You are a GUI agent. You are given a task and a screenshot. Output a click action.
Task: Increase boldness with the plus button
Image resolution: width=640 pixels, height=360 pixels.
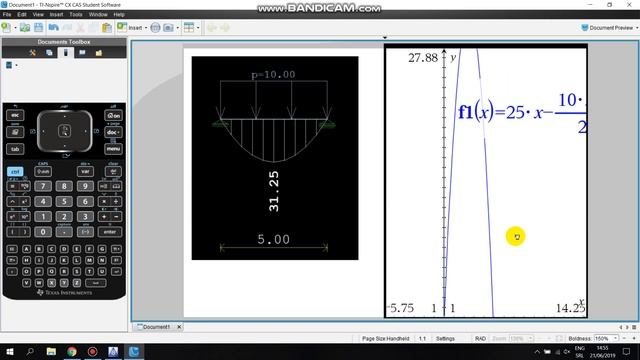point(634,338)
